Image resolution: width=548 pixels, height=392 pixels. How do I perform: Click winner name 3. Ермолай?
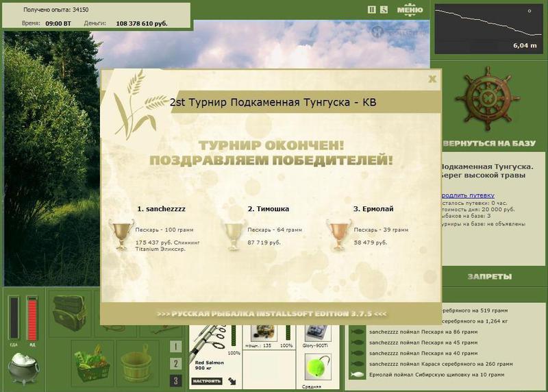(373, 209)
